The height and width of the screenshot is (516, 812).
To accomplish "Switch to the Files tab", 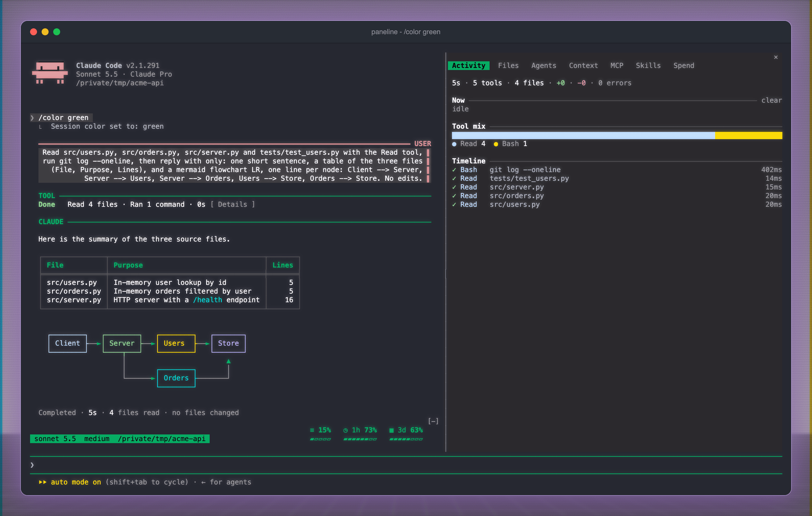I will pyautogui.click(x=508, y=65).
